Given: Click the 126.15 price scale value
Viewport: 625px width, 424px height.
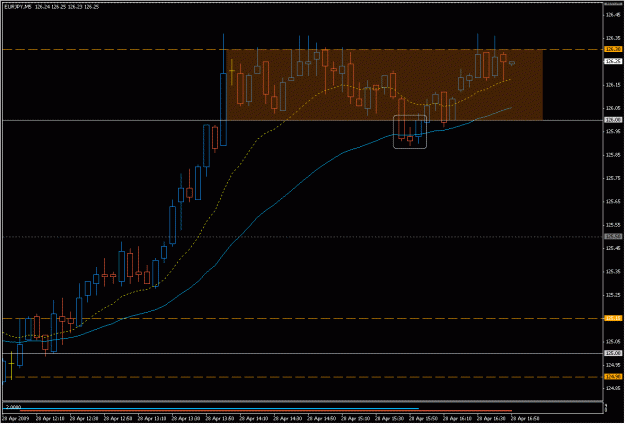Looking at the screenshot, I should point(613,85).
